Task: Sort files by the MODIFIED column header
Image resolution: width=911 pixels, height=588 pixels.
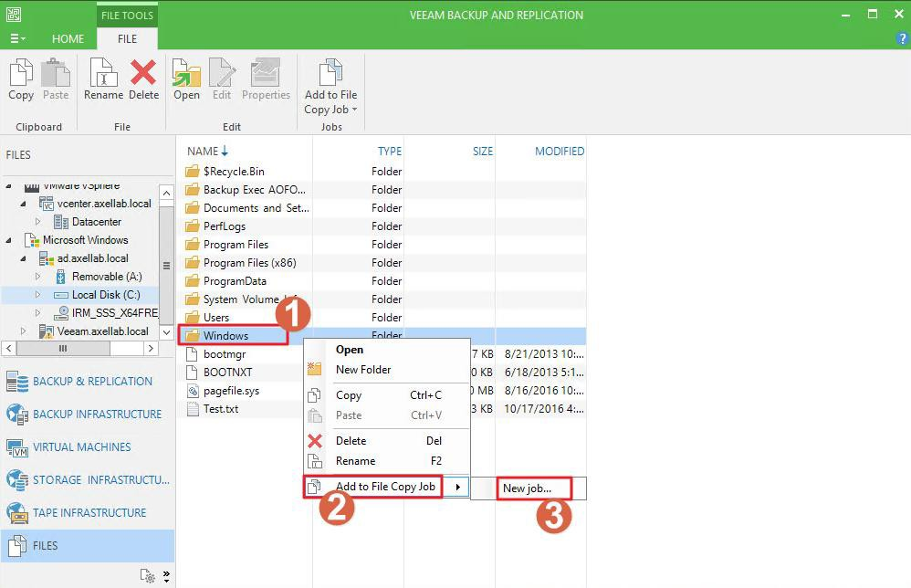Action: coord(559,152)
